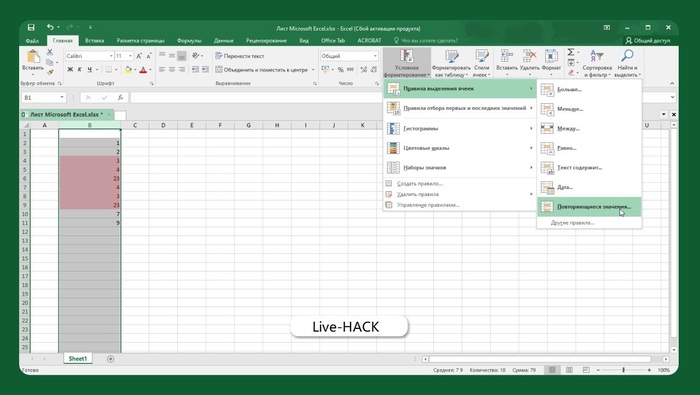Choose Текст содержит rule
The image size is (700, 395).
tap(589, 168)
